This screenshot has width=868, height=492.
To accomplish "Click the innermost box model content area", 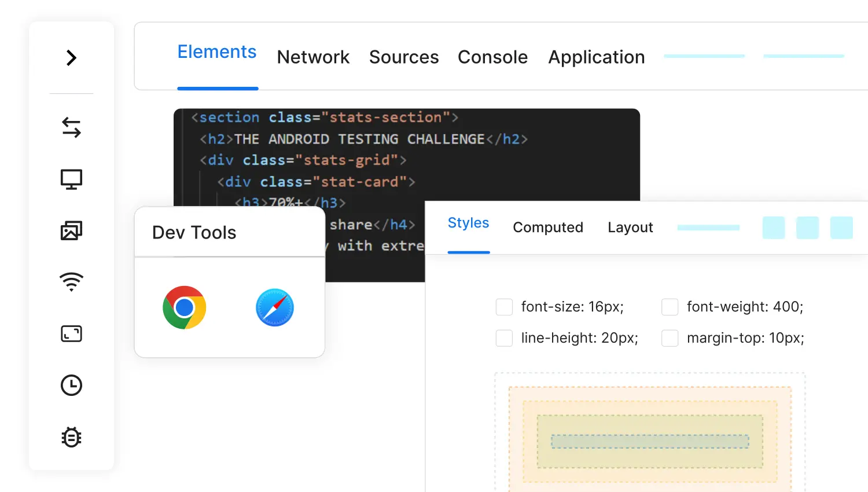I will (650, 442).
